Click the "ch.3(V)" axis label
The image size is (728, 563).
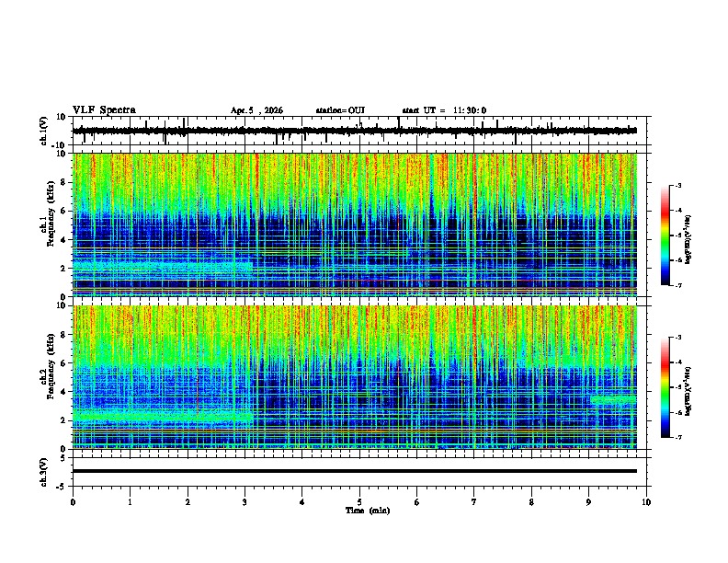pyautogui.click(x=44, y=472)
